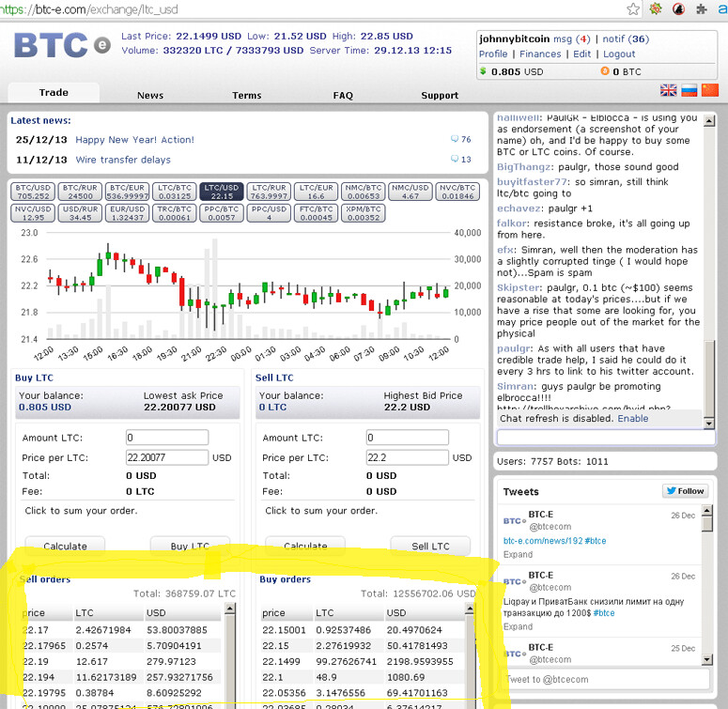Open the Happy New Year! Action! news

tap(134, 140)
